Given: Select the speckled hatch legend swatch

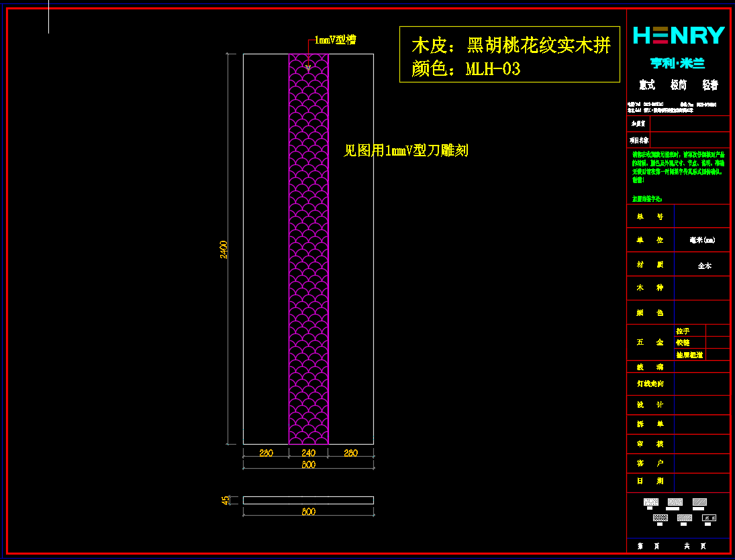Looking at the screenshot, I should (x=650, y=502).
